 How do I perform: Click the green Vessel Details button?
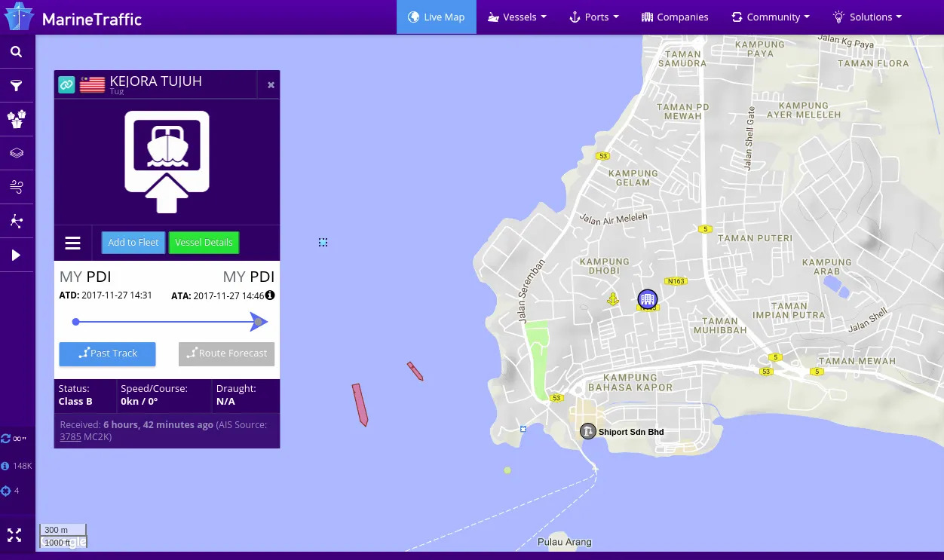pyautogui.click(x=204, y=243)
